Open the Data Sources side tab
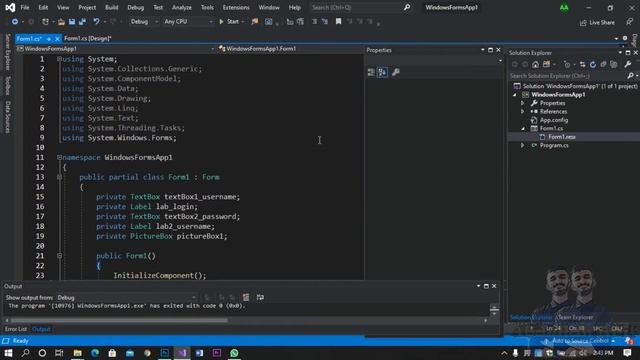The height and width of the screenshot is (360, 640). point(7,117)
